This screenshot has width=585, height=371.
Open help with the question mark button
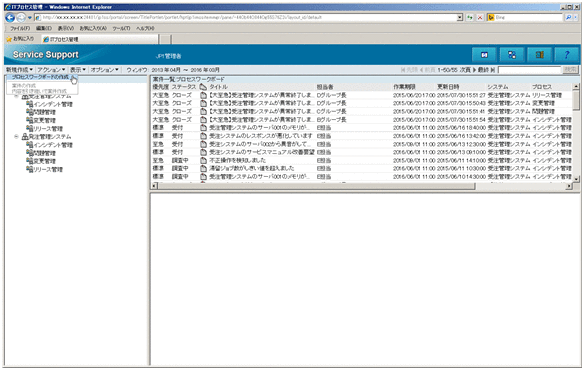[x=567, y=55]
